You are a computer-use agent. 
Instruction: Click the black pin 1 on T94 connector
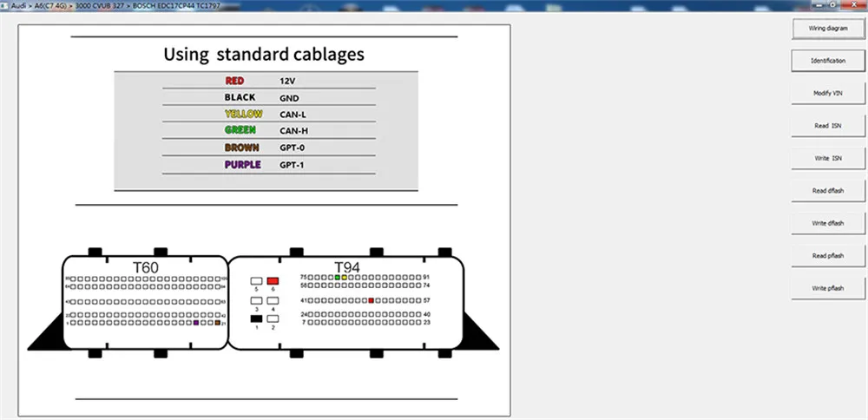pos(256,318)
